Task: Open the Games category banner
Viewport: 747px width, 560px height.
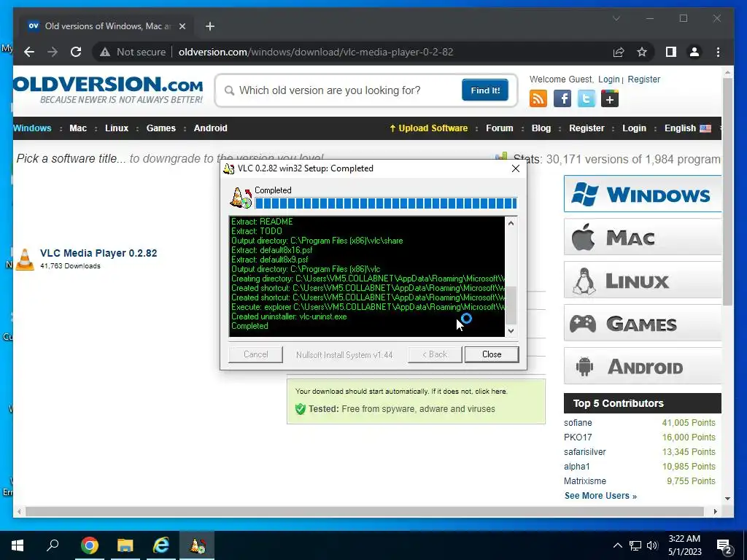Action: click(x=642, y=323)
